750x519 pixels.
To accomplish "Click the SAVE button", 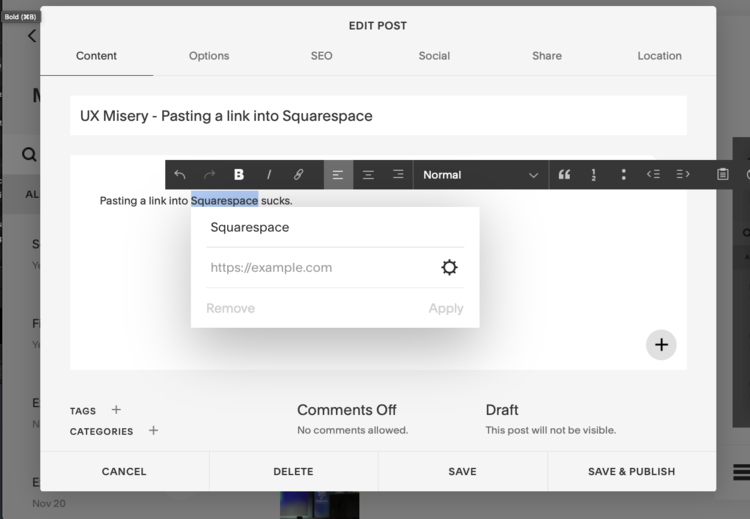I will click(463, 471).
